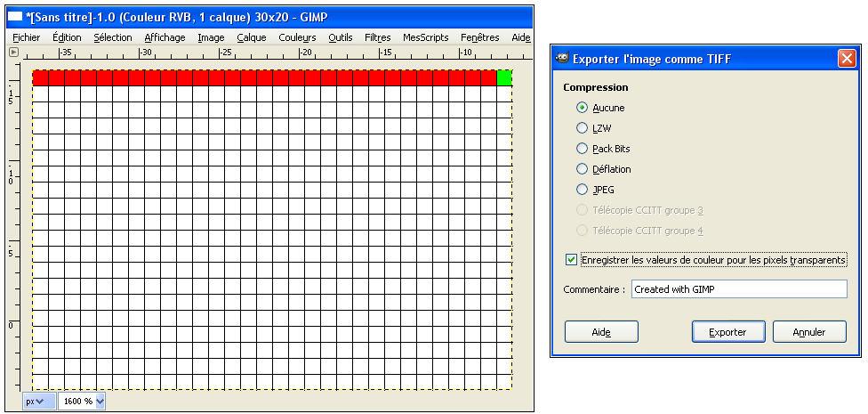Click the Annuler button
The width and height of the screenshot is (868, 414).
809,332
